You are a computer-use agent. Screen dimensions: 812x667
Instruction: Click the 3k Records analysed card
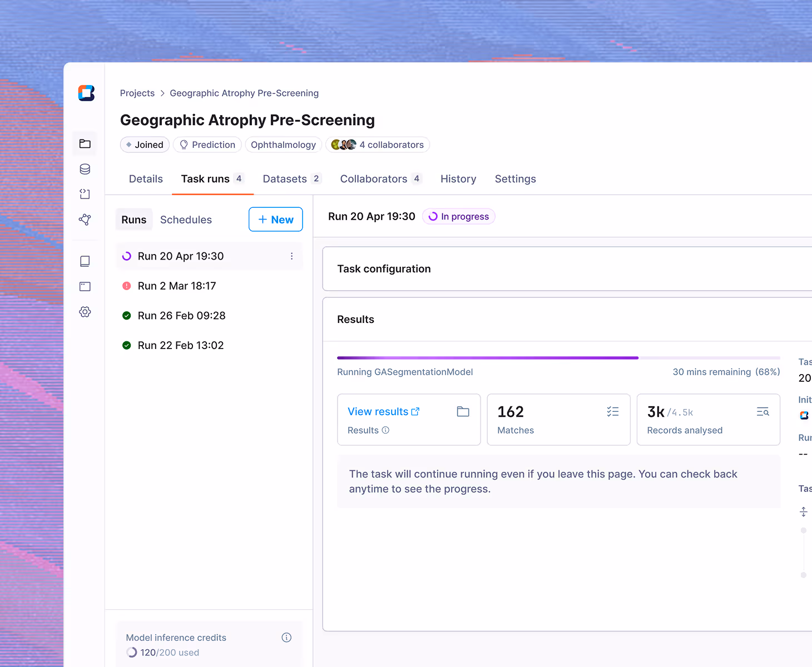point(709,420)
